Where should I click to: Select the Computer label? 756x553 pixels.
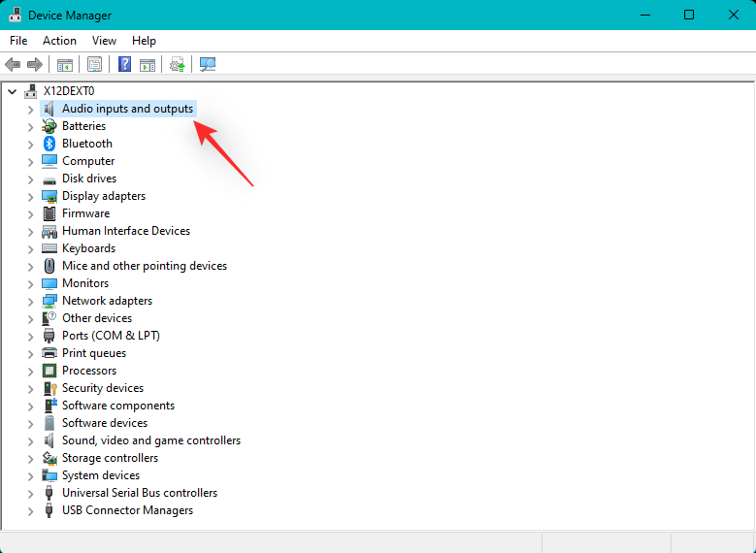[88, 161]
